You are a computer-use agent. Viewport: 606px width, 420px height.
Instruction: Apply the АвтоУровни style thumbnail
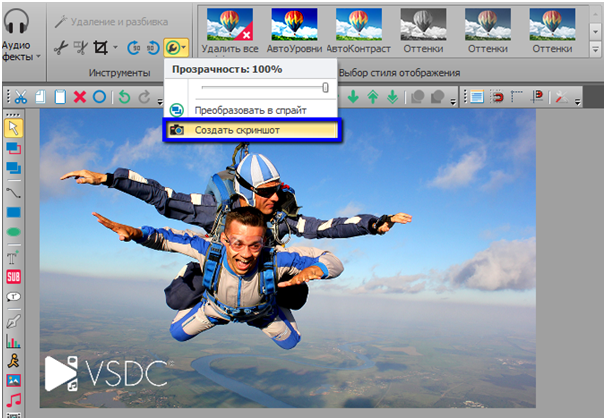294,30
